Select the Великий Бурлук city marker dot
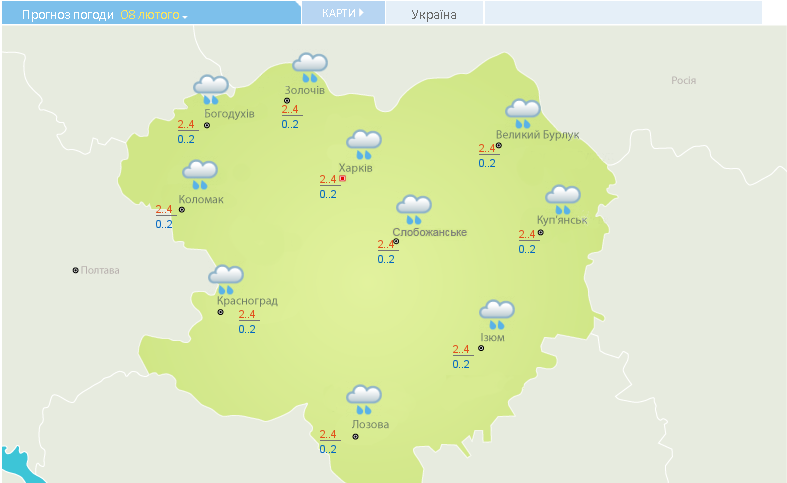The image size is (787, 483). 499,146
